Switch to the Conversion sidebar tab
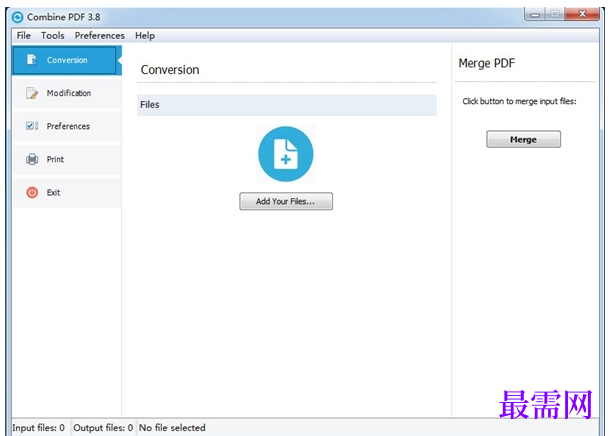Image resolution: width=611 pixels, height=436 pixels. coord(67,60)
